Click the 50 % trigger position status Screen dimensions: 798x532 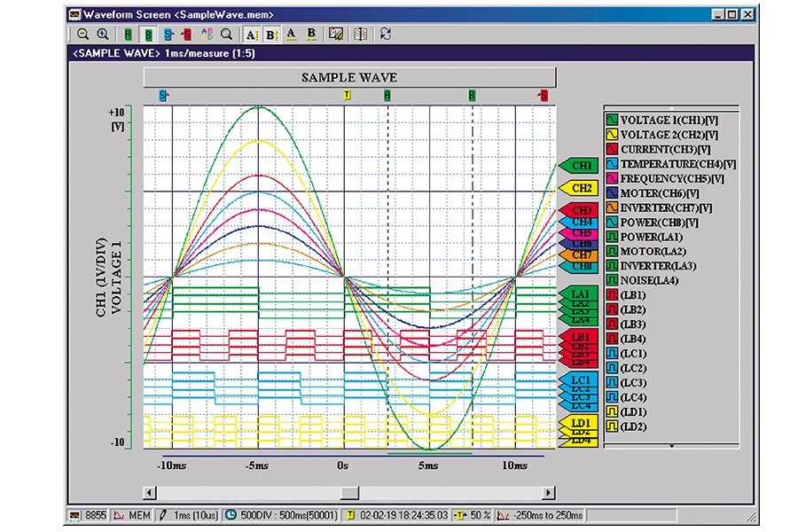click(x=473, y=515)
